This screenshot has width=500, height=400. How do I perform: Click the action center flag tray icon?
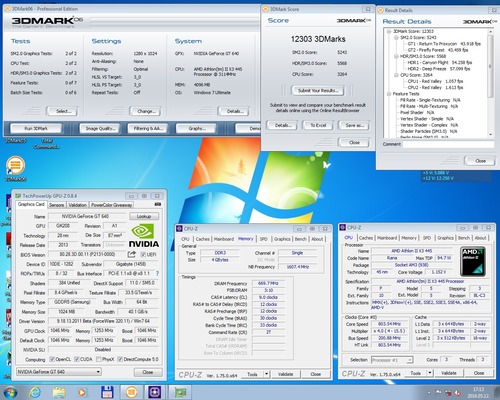(x=439, y=392)
